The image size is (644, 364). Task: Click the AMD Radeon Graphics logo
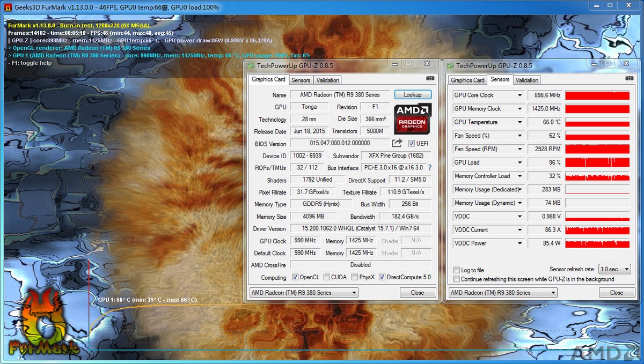(x=413, y=118)
